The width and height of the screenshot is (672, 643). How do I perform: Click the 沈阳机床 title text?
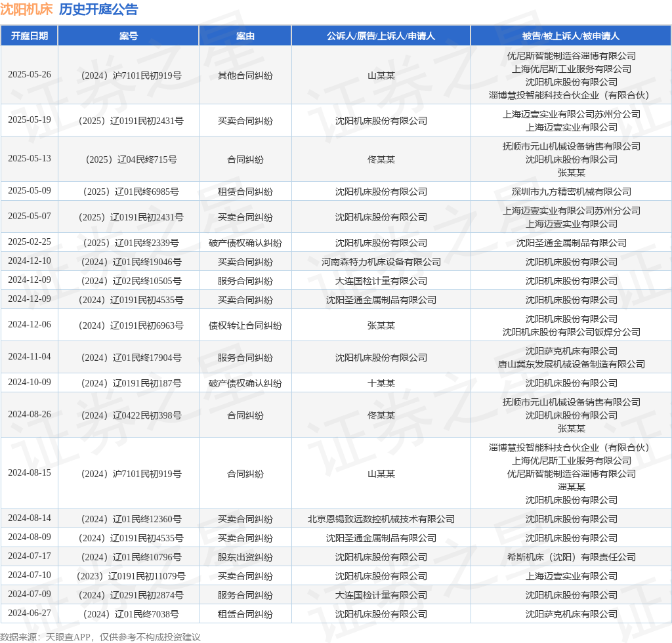pos(26,9)
